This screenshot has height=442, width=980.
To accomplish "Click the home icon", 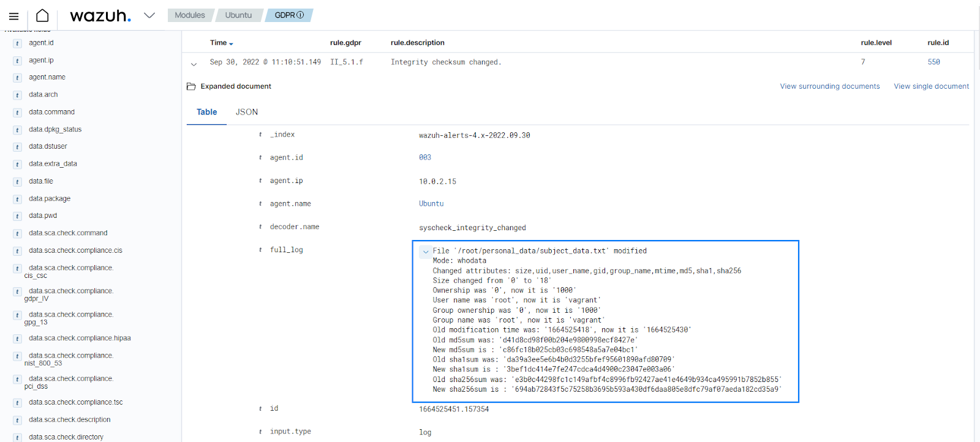I will click(x=42, y=15).
